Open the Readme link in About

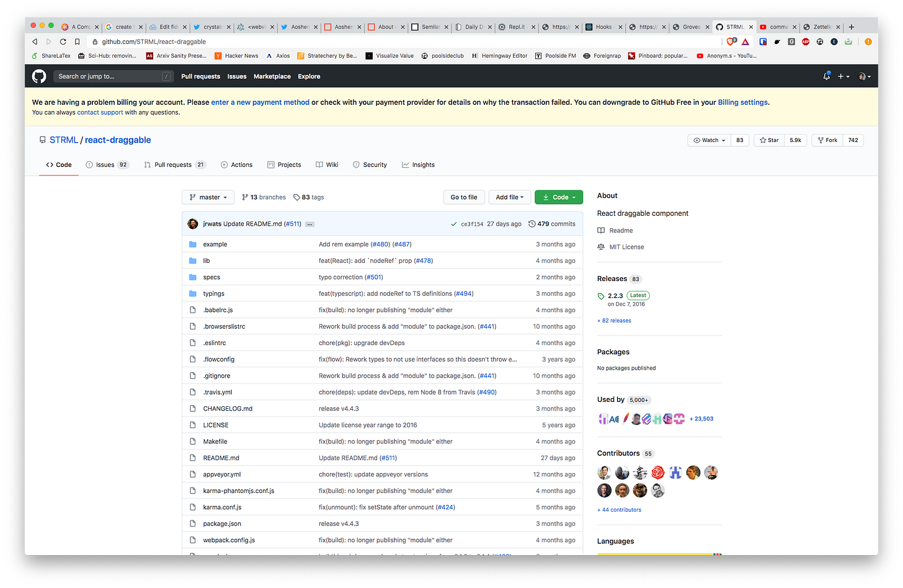[621, 231]
